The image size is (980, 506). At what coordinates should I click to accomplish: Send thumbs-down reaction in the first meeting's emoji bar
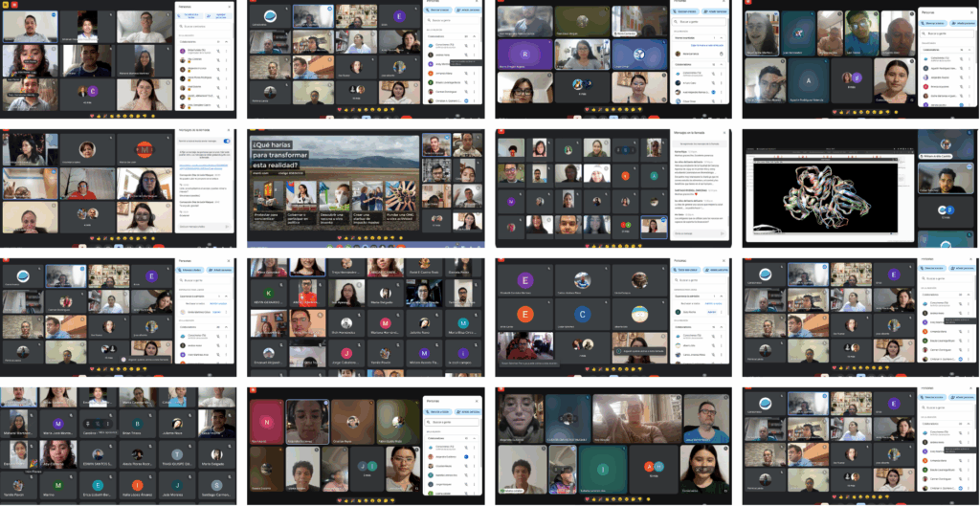coord(143,114)
